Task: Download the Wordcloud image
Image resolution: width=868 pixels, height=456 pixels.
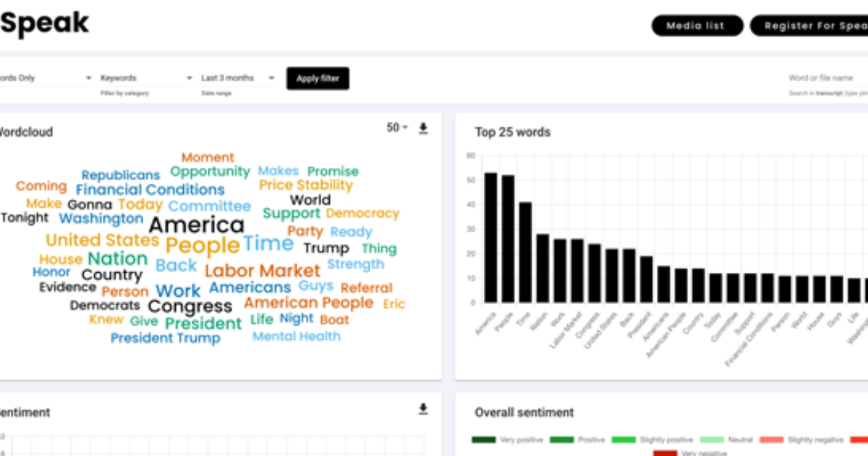Action: click(x=424, y=128)
